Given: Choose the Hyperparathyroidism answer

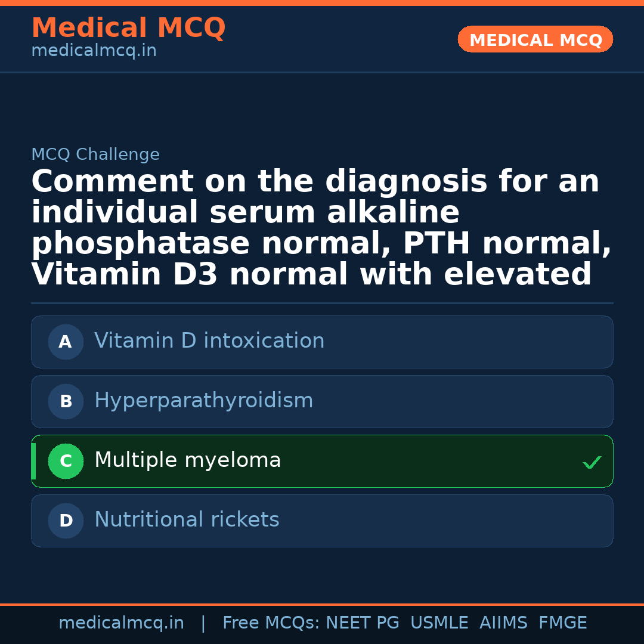Looking at the screenshot, I should tap(203, 401).
